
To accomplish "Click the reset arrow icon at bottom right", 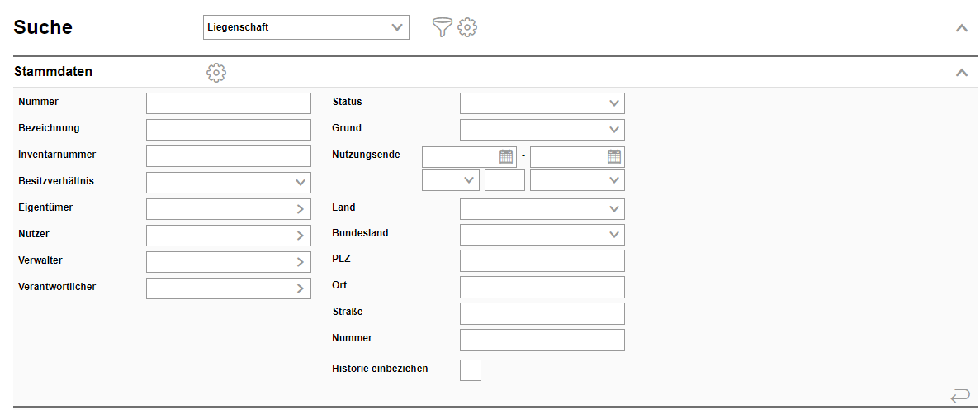I will tap(959, 396).
